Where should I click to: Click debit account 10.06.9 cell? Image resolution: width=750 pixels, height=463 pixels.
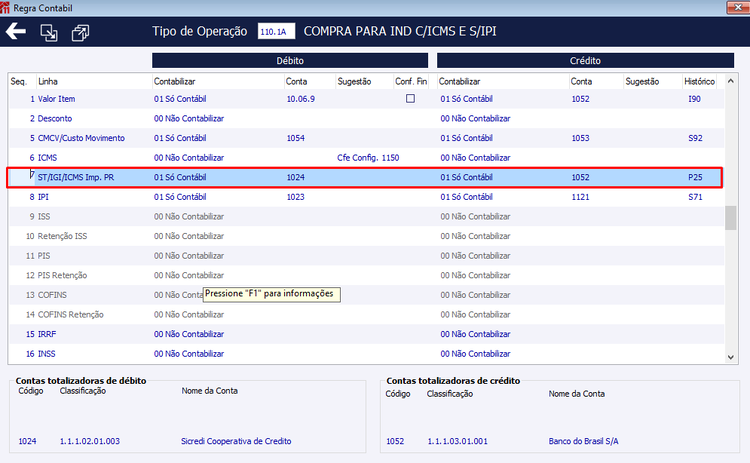point(301,99)
